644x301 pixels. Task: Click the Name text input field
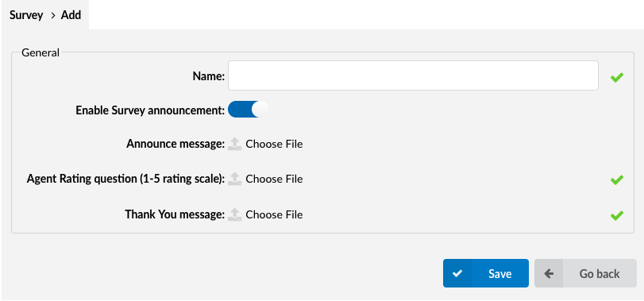coord(413,75)
